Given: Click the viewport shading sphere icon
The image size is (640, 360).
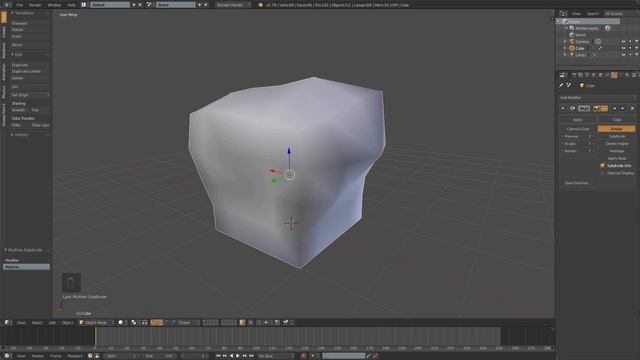Looking at the screenshot, I should (x=121, y=322).
